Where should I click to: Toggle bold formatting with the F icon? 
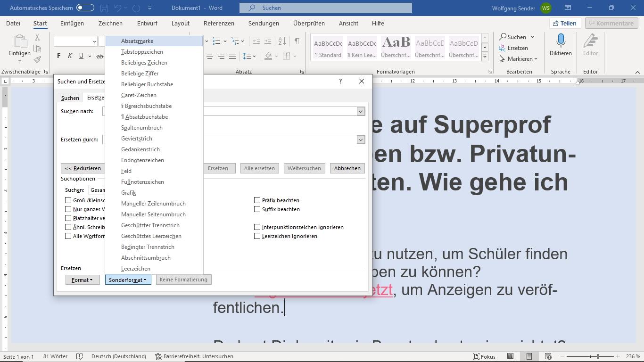pyautogui.click(x=58, y=56)
